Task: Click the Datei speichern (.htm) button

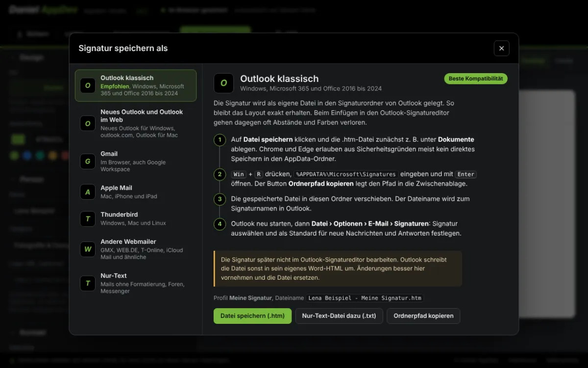Action: pos(252,316)
